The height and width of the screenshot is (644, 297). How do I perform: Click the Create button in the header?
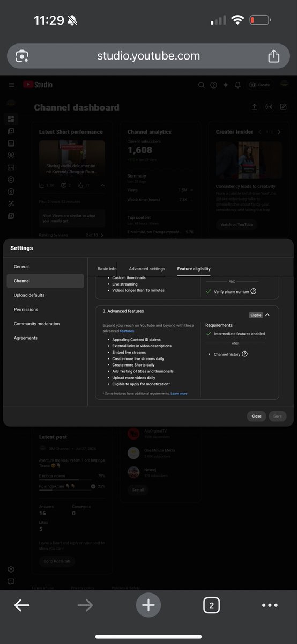260,85
